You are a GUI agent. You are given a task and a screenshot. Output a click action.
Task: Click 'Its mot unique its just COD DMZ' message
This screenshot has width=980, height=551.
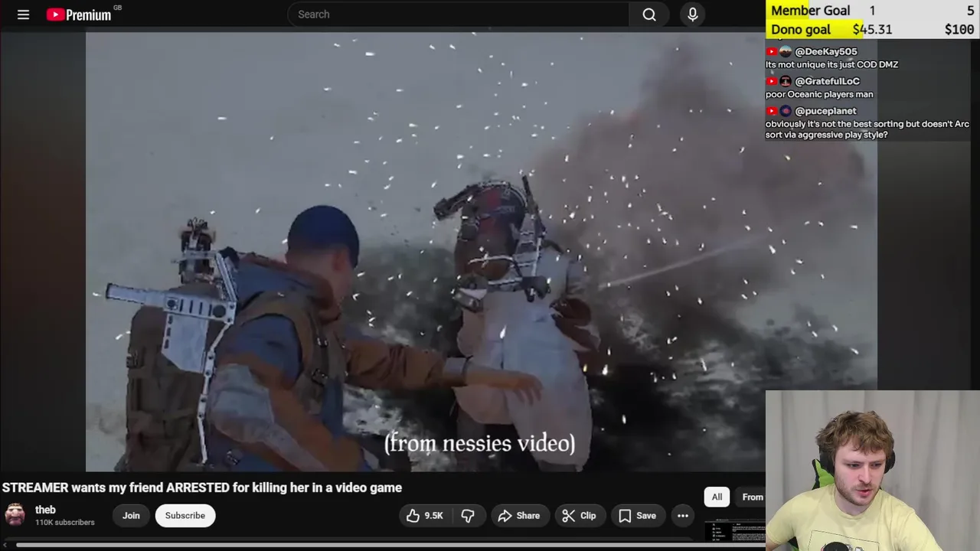click(x=831, y=64)
